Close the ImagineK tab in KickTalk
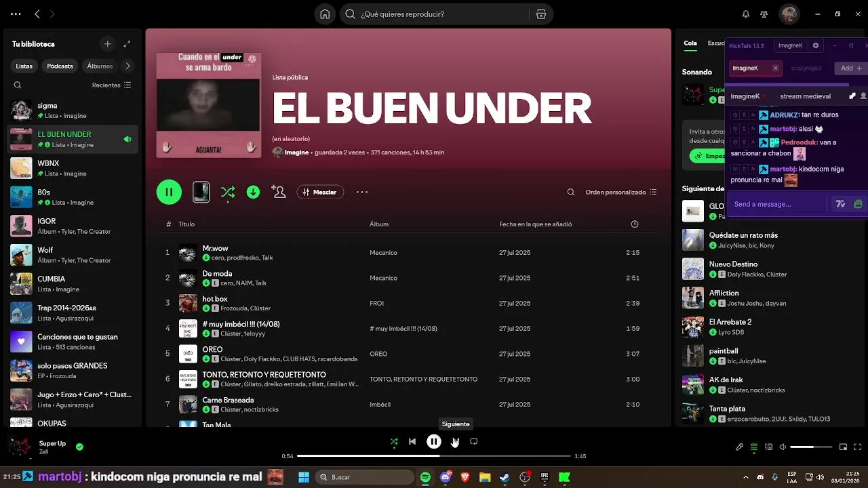Screen dimensions: 868x488 pos(775,68)
